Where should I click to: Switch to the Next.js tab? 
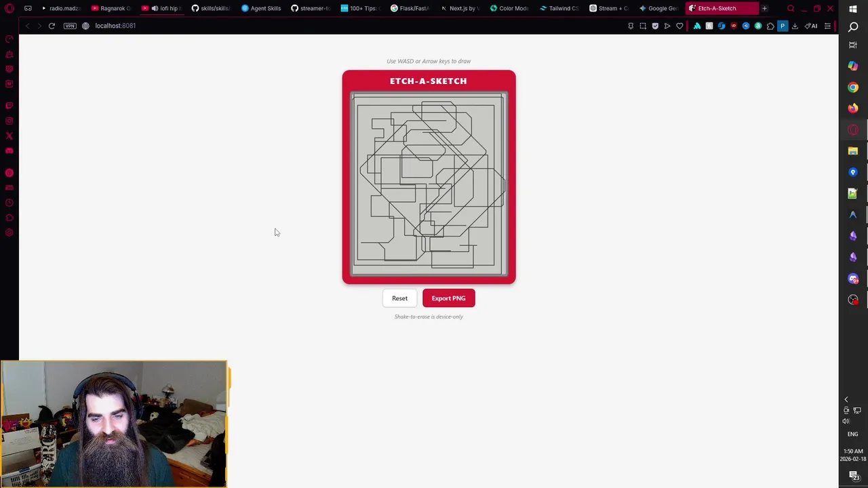[x=460, y=8]
